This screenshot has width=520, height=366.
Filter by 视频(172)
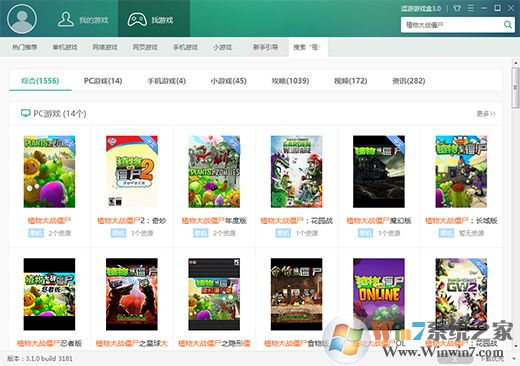(350, 81)
